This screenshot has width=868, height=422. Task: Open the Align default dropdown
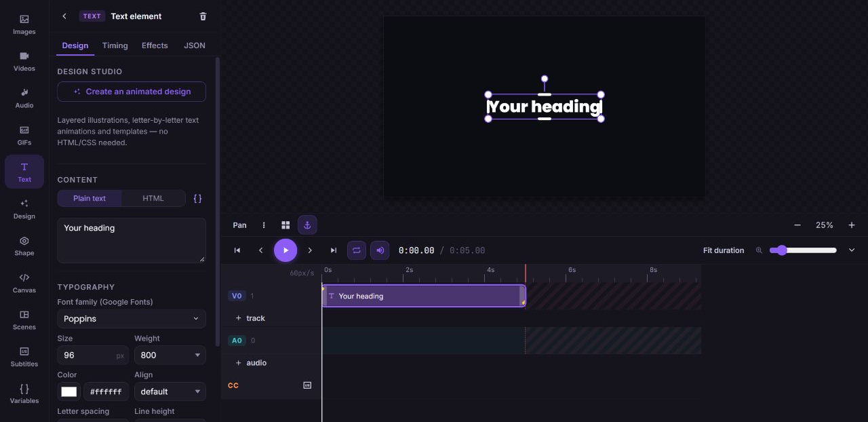[170, 391]
